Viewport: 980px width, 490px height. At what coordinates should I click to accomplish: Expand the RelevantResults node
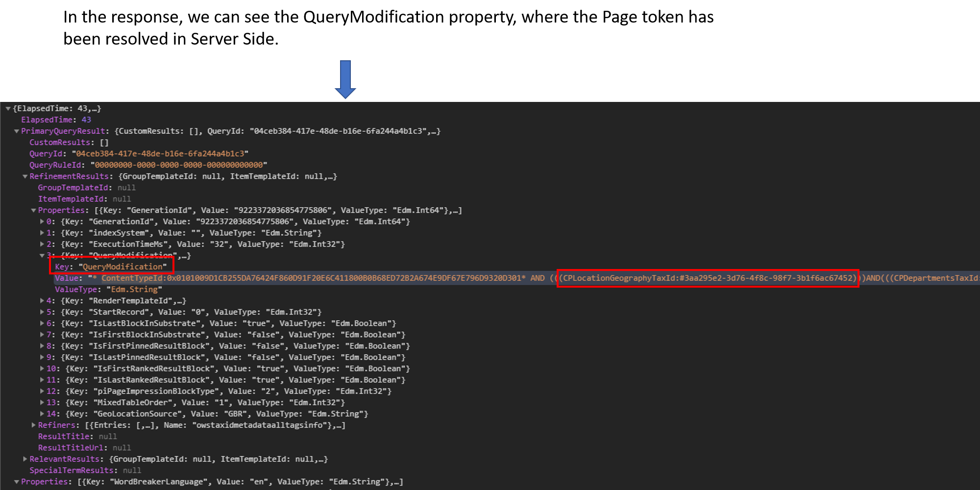coord(25,459)
